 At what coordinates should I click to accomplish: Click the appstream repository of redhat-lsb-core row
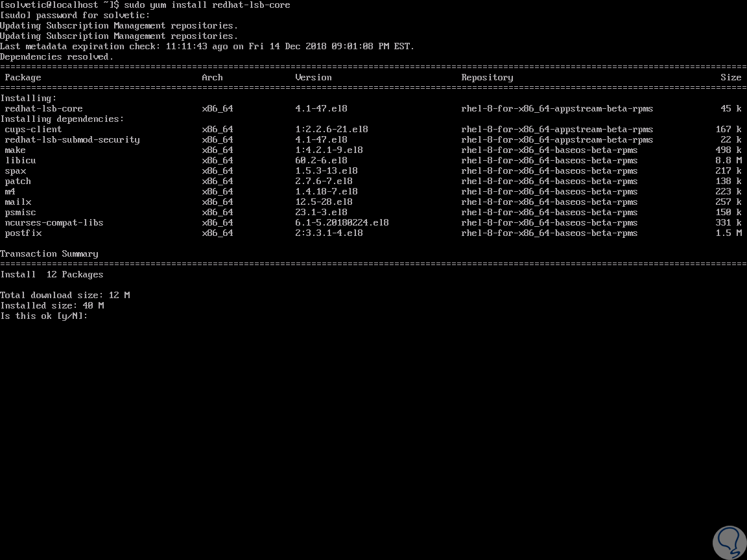click(x=558, y=109)
